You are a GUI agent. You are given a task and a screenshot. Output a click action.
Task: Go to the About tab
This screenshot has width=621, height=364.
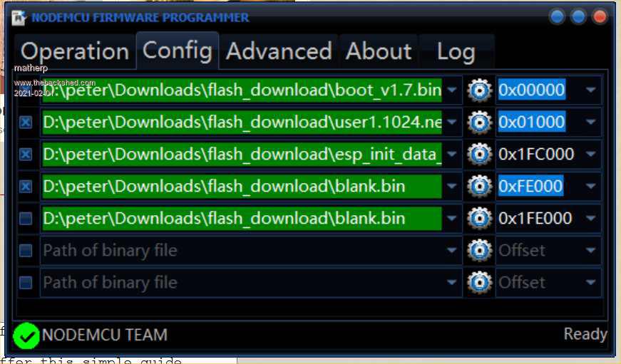[379, 51]
